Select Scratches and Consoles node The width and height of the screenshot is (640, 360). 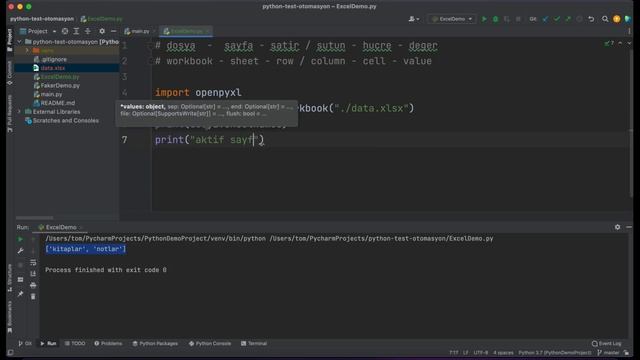(x=62, y=120)
